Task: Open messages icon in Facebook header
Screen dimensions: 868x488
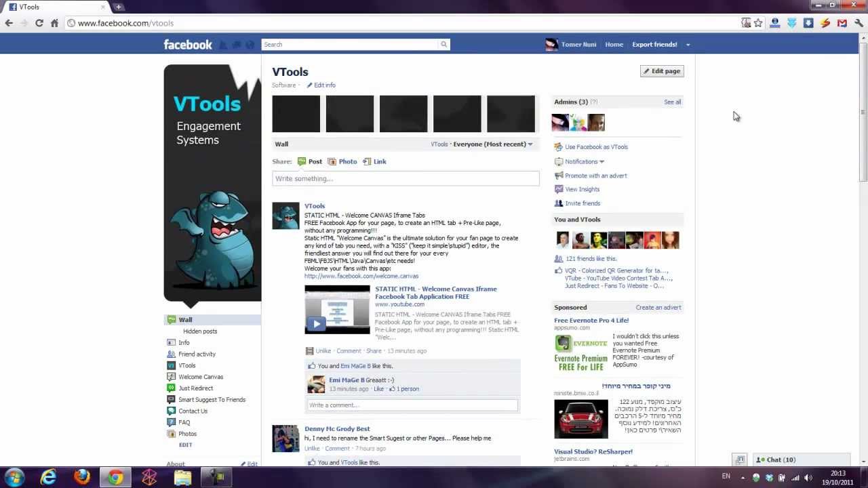Action: tap(237, 45)
